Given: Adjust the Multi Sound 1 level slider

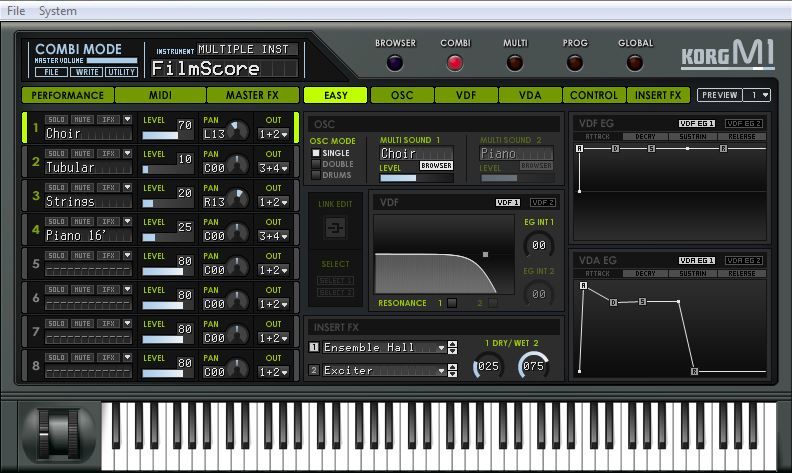Looking at the screenshot, I should coord(417,178).
